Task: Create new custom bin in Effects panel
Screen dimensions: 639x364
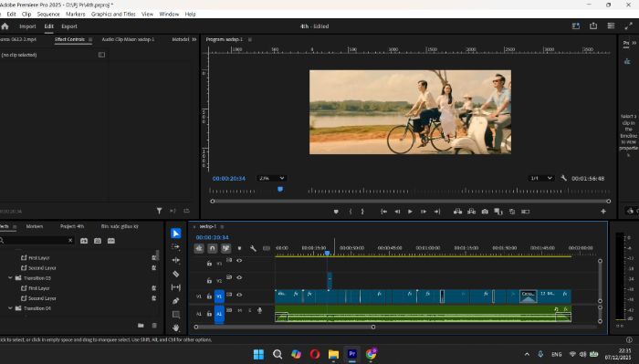Action: click(141, 326)
